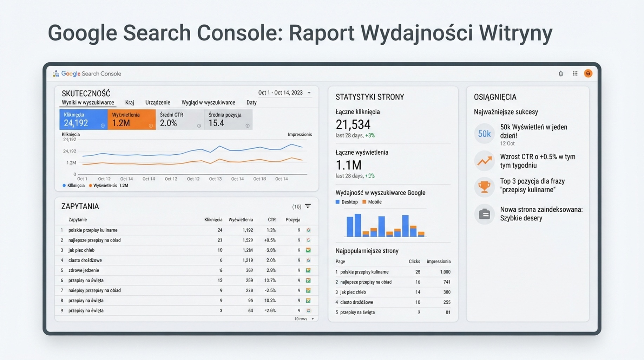Sort queries by Wyświetlenia column header

coord(241,220)
